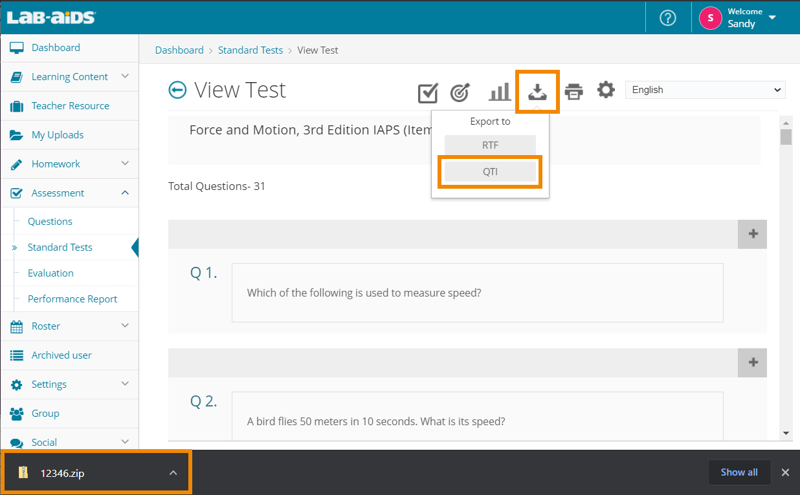Go back using the arrow beside View Test
Image resolution: width=800 pixels, height=495 pixels.
point(177,90)
